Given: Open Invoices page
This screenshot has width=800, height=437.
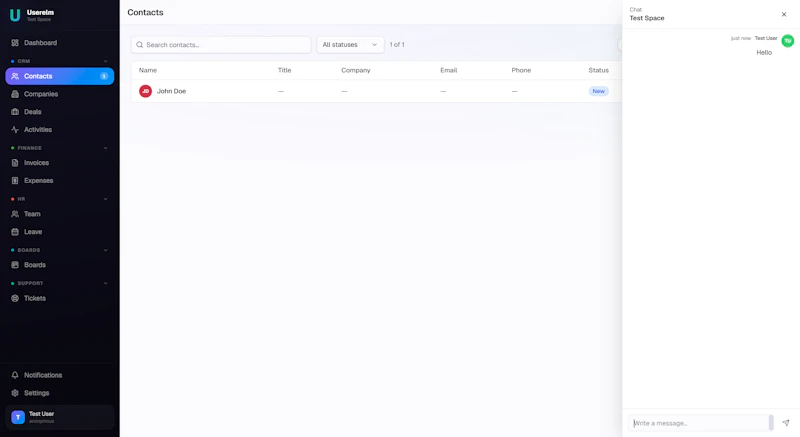Looking at the screenshot, I should [59, 163].
